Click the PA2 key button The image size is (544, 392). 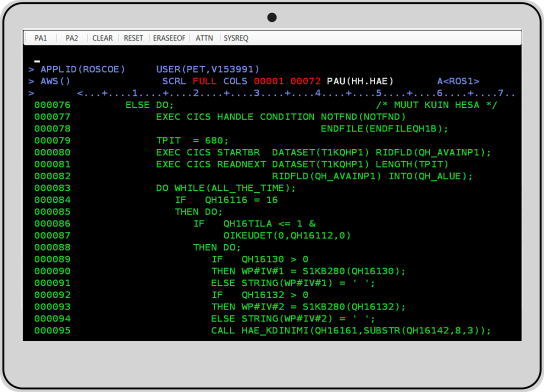[71, 38]
